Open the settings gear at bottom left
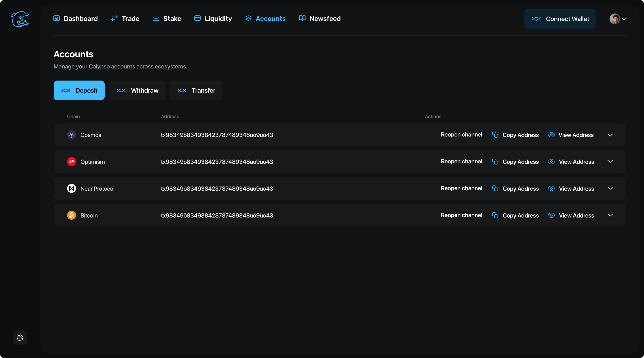 point(20,338)
